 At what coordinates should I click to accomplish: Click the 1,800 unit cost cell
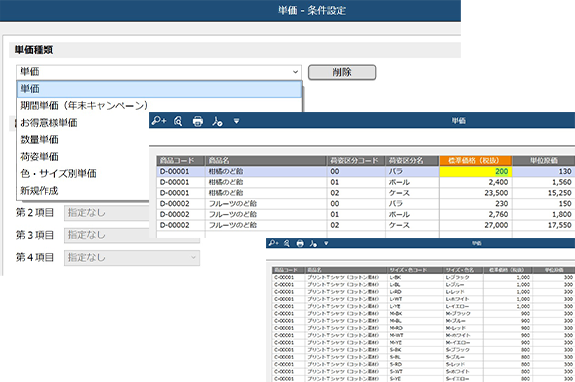tap(543, 214)
